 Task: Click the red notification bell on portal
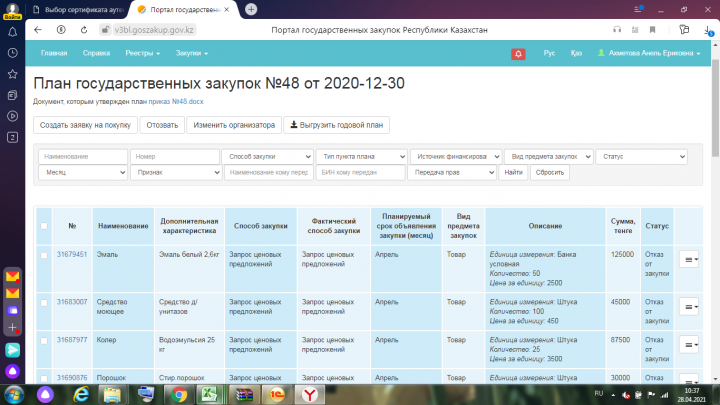point(518,54)
